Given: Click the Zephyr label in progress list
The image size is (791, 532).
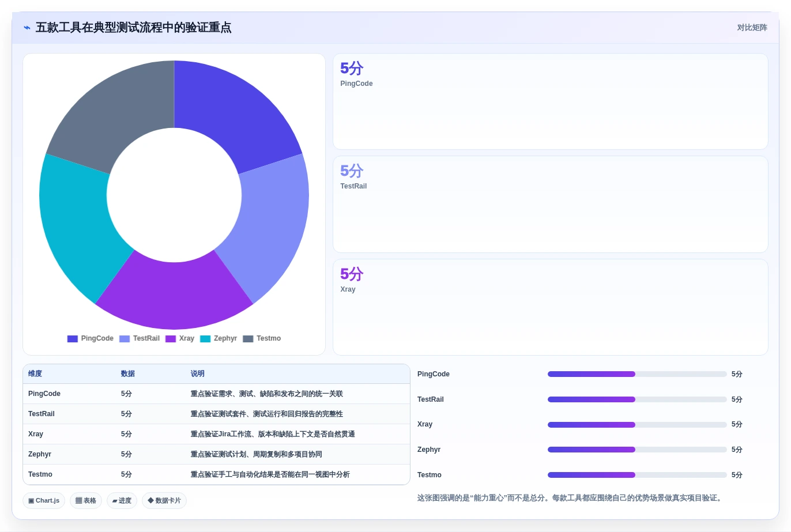Looking at the screenshot, I should [429, 450].
